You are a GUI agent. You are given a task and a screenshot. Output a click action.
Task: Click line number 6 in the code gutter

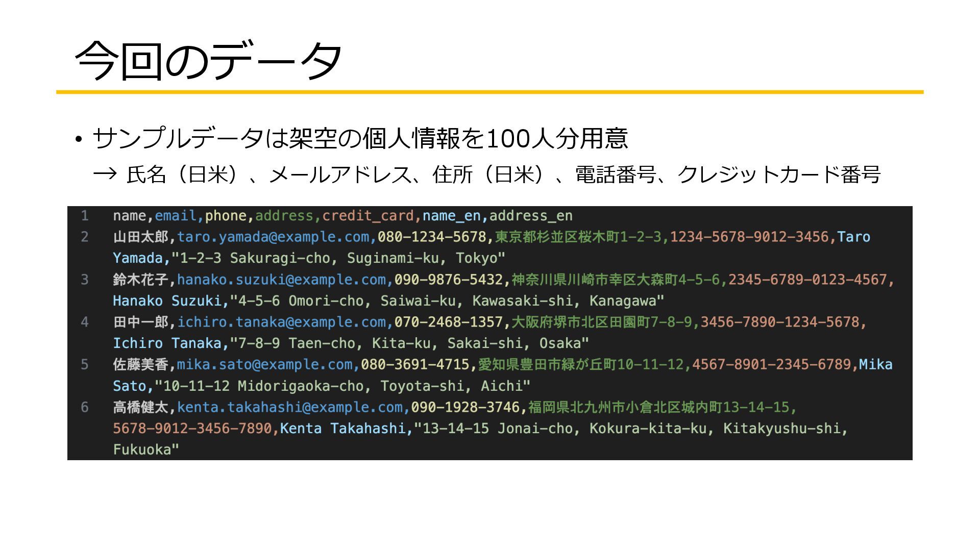85,407
